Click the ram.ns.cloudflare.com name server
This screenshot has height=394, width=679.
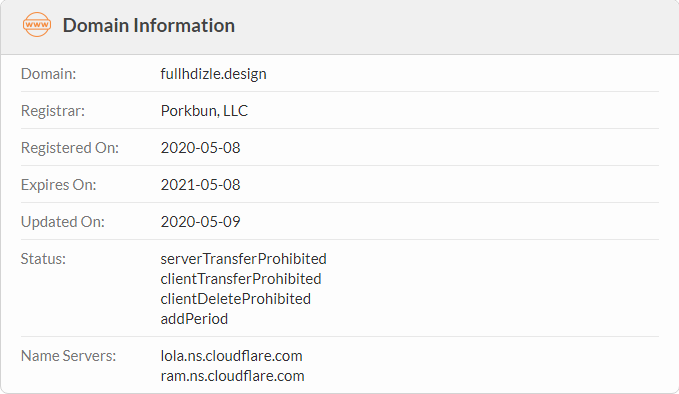click(233, 376)
